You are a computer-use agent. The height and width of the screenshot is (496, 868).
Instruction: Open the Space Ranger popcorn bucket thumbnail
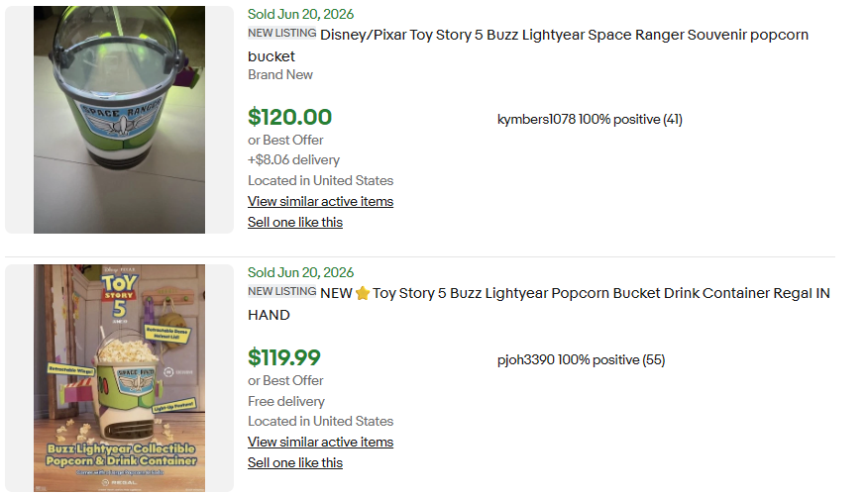coord(119,120)
